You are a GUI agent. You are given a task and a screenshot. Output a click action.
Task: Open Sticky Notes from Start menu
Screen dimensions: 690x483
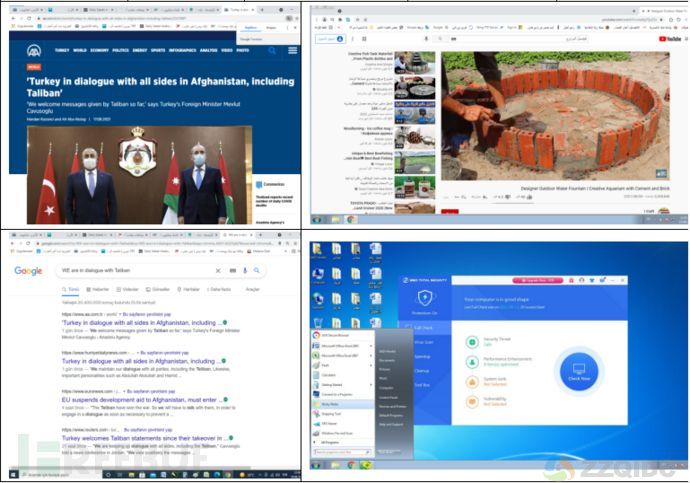pyautogui.click(x=342, y=404)
